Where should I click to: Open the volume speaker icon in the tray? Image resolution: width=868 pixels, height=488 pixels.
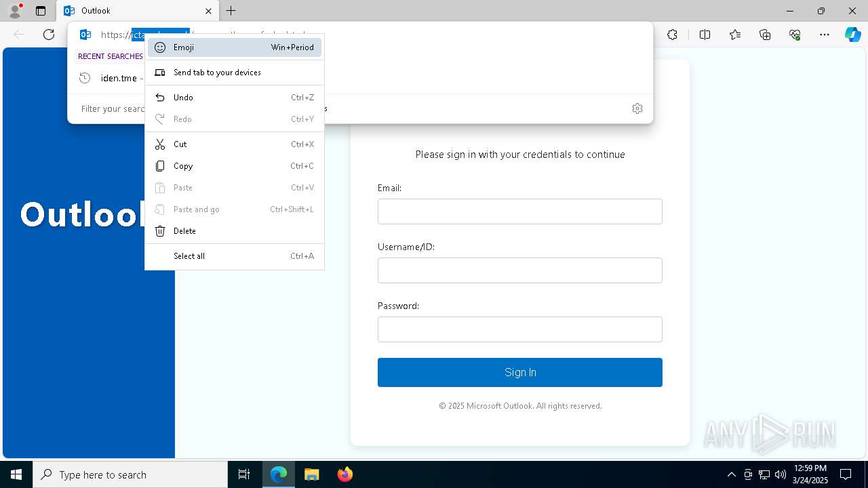tap(781, 474)
